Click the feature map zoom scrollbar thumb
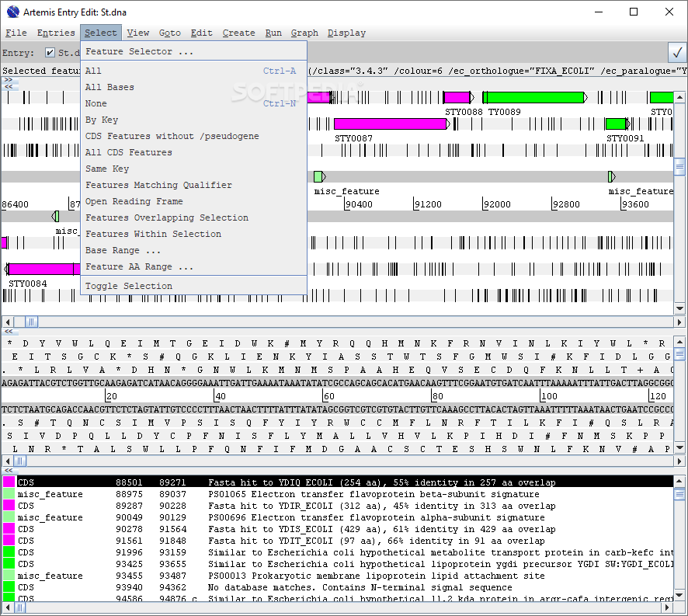 [679, 166]
